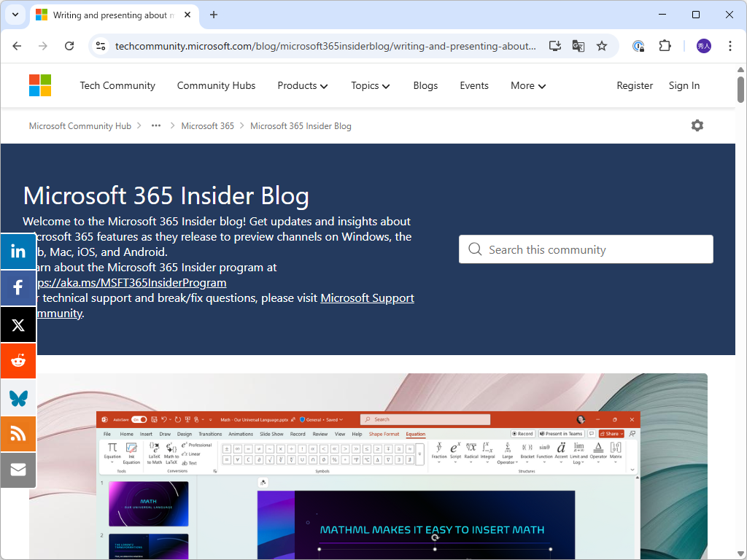Screen dimensions: 747x560
Task: Share the post on Bluesky
Action: pos(18,397)
